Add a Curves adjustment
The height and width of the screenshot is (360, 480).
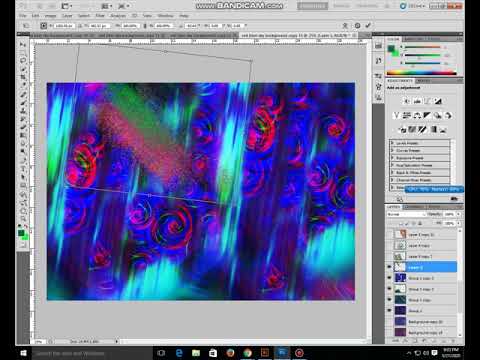pos(428,101)
